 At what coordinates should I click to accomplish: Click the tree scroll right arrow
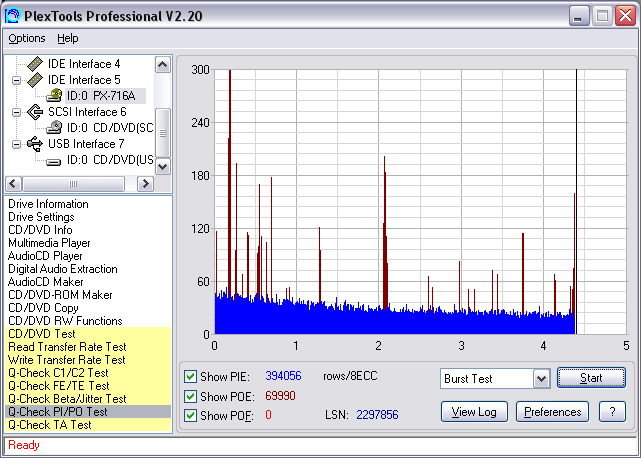[145, 184]
